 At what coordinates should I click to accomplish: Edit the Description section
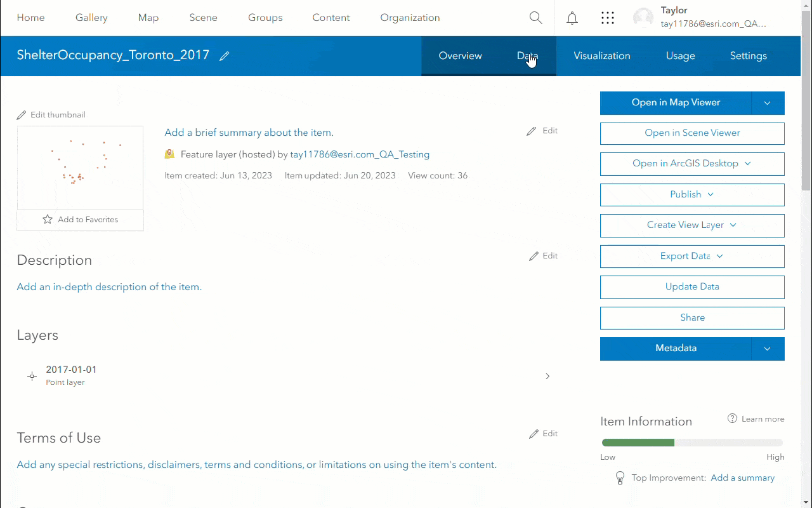pos(544,256)
